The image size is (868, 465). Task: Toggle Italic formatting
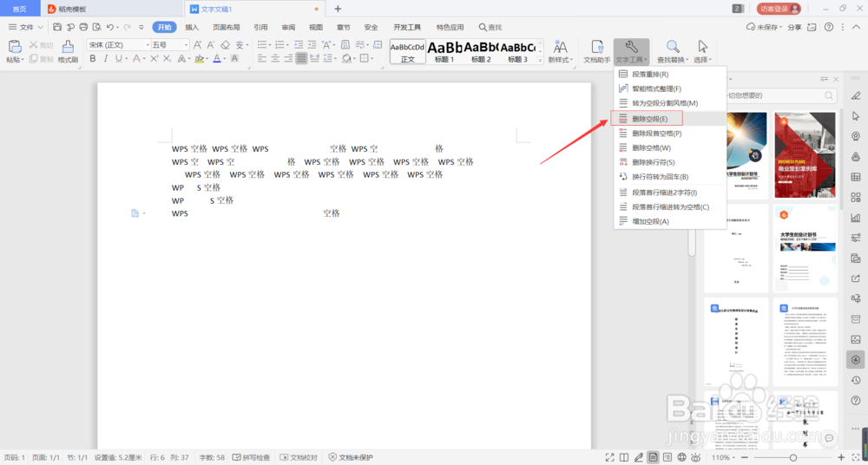tap(106, 58)
